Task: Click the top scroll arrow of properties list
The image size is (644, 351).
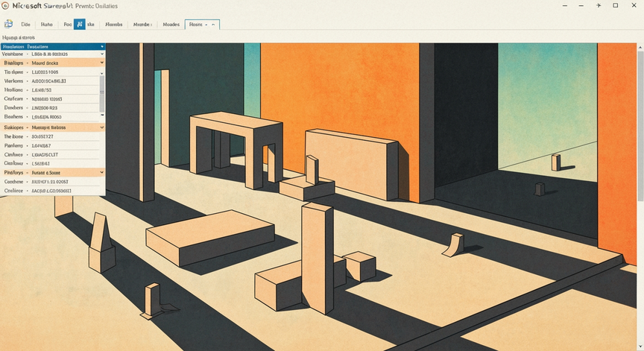Action: [102, 74]
